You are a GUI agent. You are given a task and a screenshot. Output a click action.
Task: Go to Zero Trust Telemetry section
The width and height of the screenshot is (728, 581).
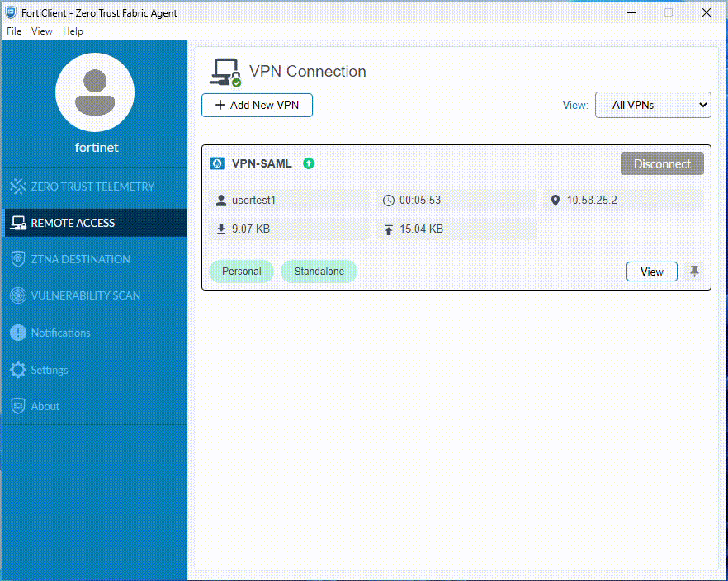point(95,187)
